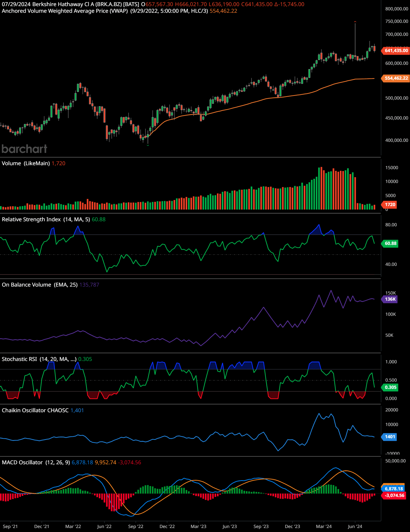This screenshot has height=532, width=410.
Task: Click the 15000 volume axis label
Action: tap(392, 168)
